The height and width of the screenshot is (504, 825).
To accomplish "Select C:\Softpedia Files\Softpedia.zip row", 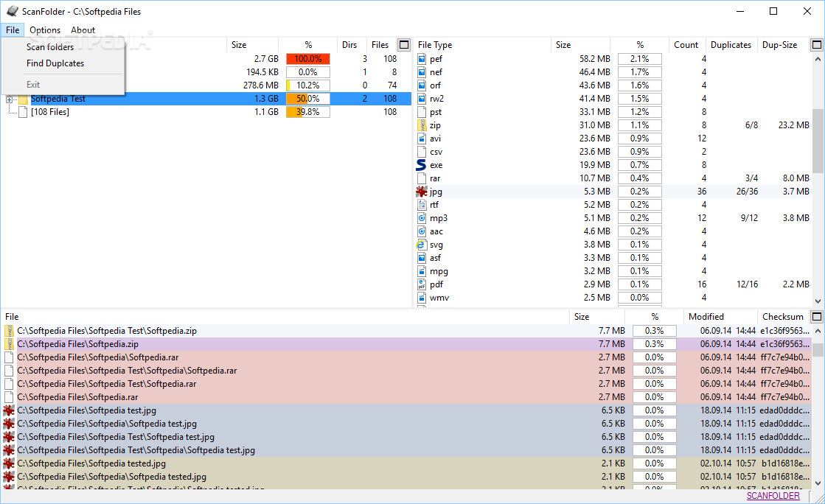I will tap(405, 344).
